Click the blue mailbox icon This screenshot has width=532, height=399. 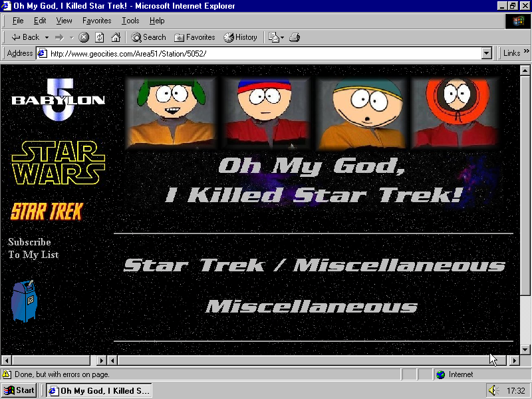pos(24,301)
